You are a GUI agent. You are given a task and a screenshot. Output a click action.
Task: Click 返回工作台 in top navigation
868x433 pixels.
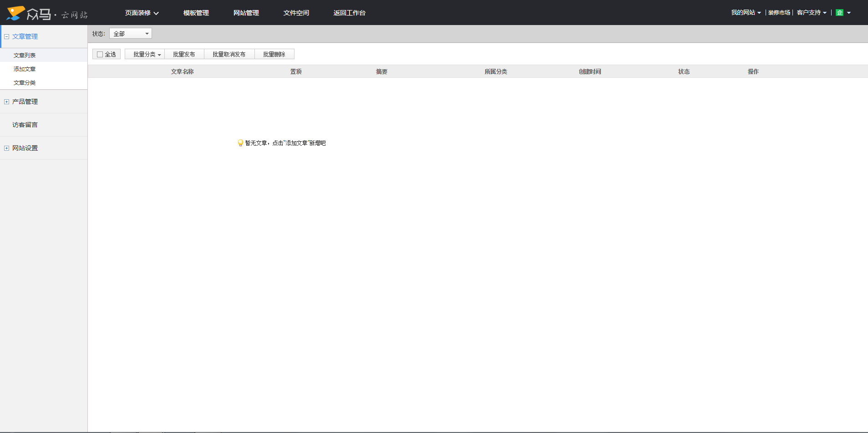coord(350,13)
